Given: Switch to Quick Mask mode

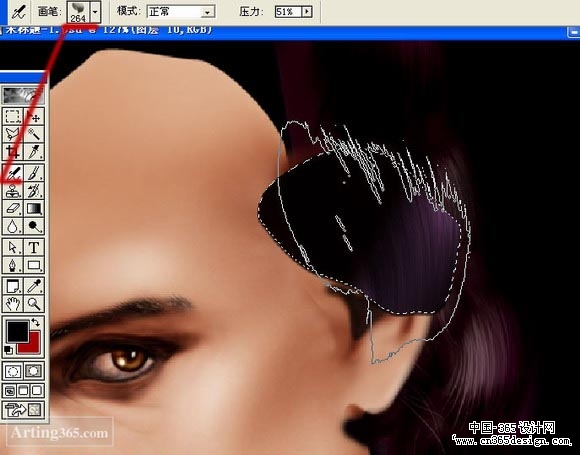Looking at the screenshot, I should [x=34, y=371].
